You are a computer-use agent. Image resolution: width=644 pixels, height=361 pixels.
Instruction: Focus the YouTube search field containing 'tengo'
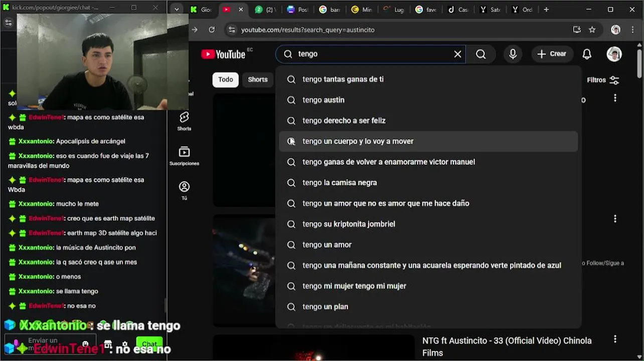click(x=371, y=54)
